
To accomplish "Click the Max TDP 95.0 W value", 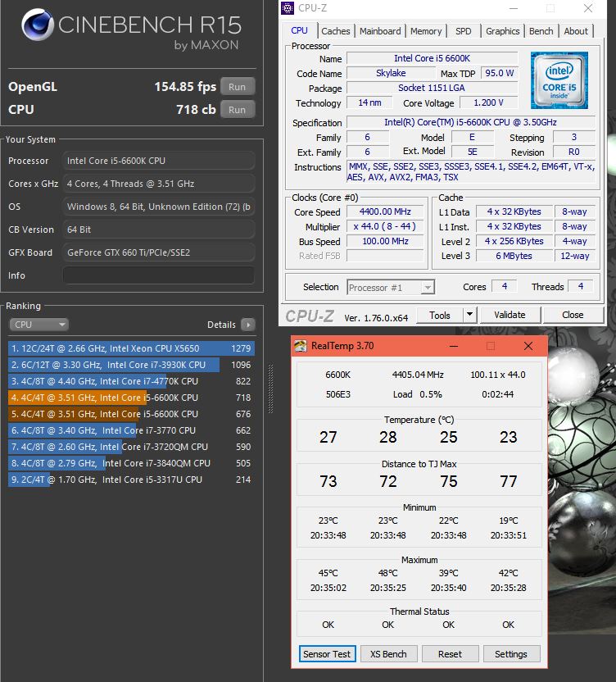I will tap(500, 73).
